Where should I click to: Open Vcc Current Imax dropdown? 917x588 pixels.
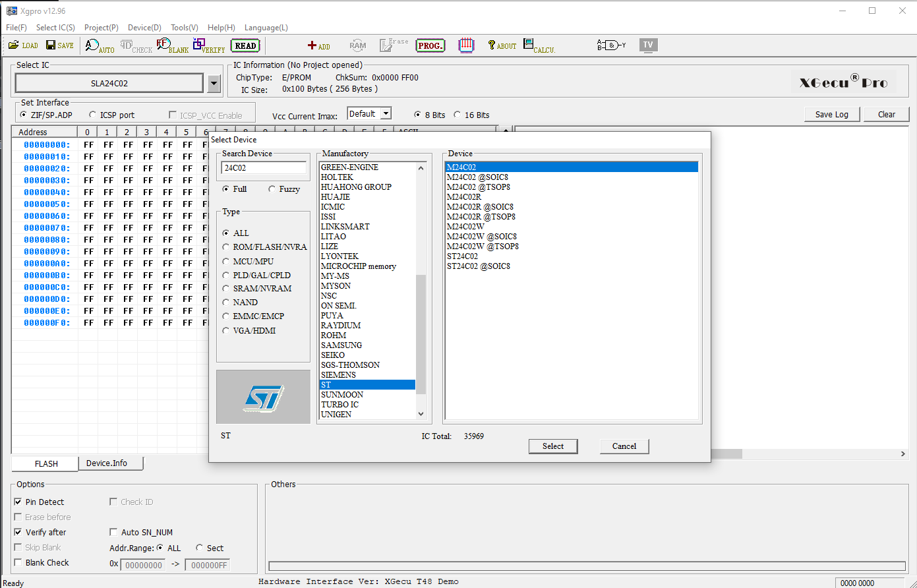(x=386, y=113)
